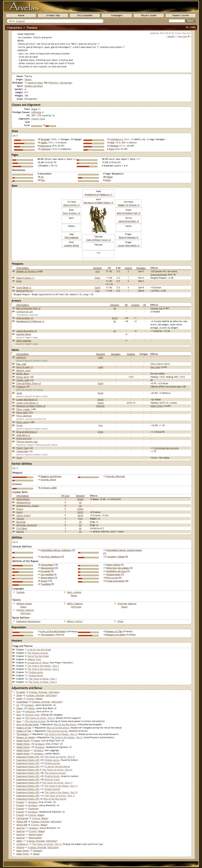Click the plus icon beside Common language
Viewport: 202px width, 868px height.
point(14,592)
